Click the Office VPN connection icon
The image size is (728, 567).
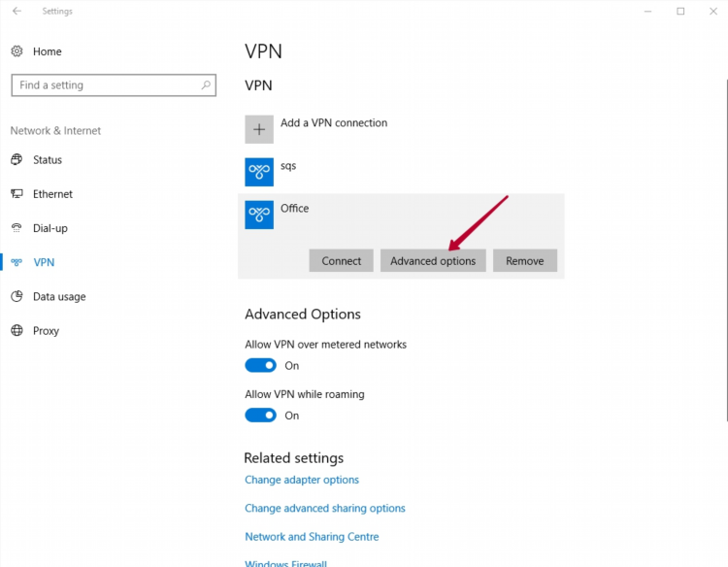pyautogui.click(x=259, y=215)
